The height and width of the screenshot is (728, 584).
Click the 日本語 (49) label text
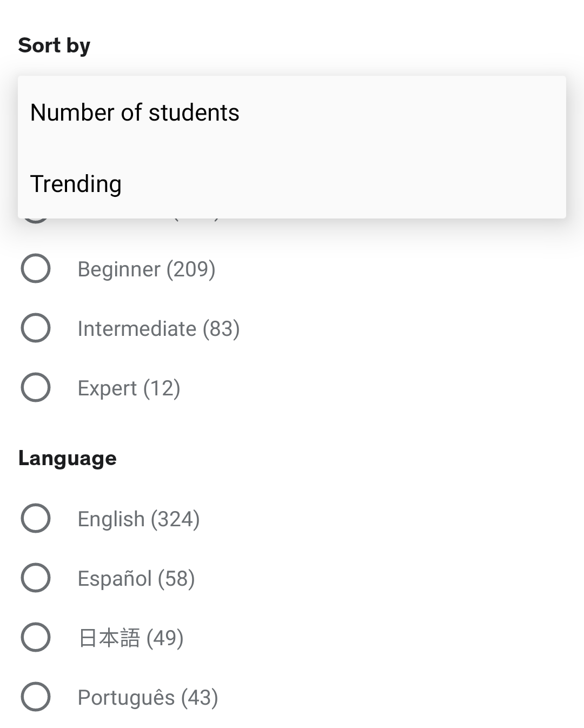pos(131,638)
